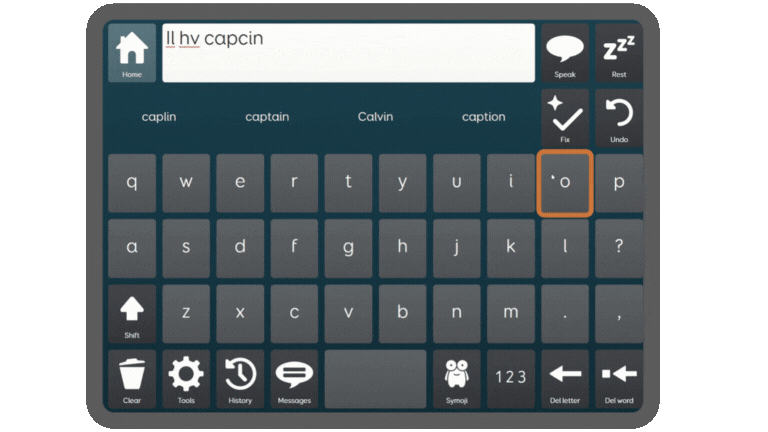Apply the Fix checkmark correction

[565, 118]
